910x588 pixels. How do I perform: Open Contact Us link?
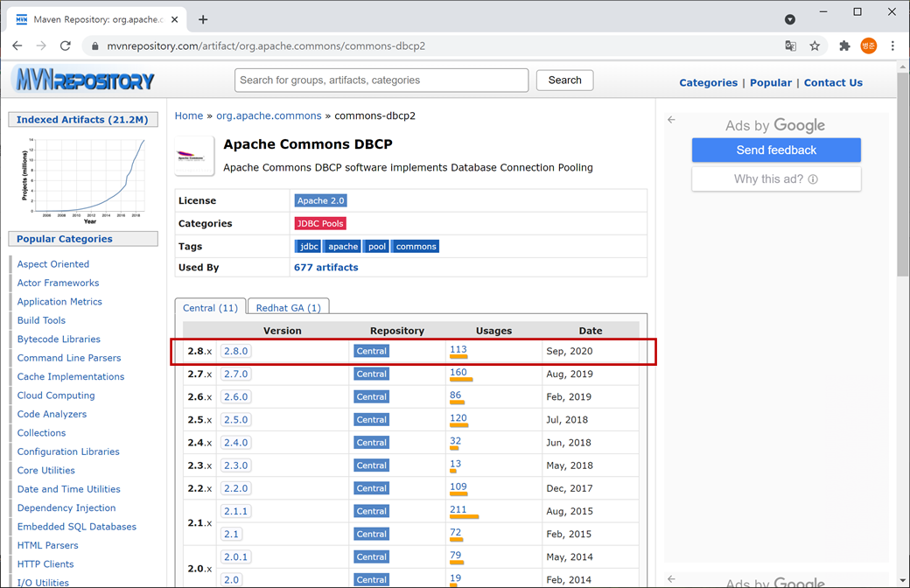[x=833, y=82]
